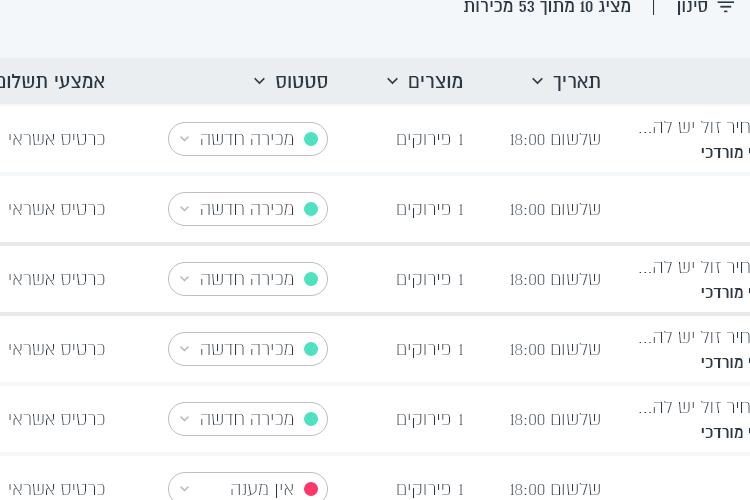Open the אין מענה status dropdown
Viewport: 750px width, 500px height.
[248, 488]
